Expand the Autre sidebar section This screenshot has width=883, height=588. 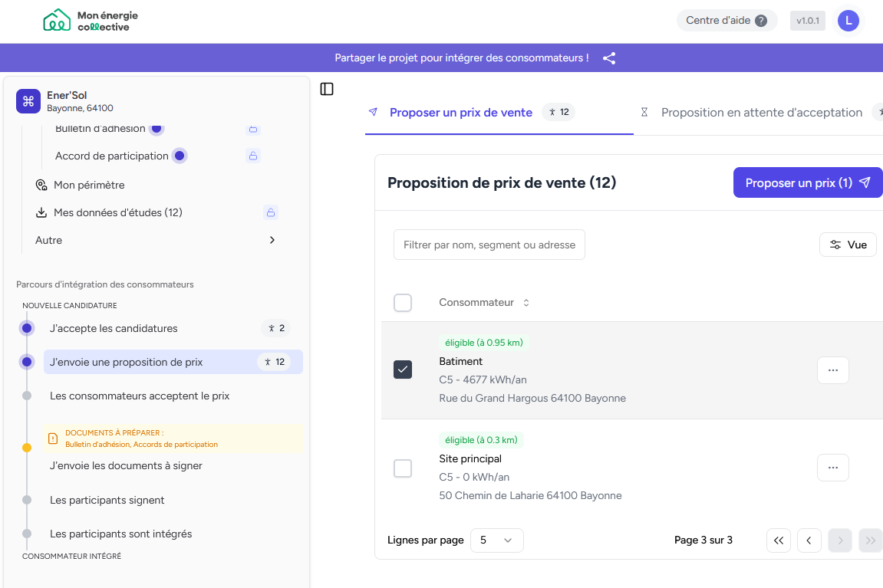click(x=272, y=240)
